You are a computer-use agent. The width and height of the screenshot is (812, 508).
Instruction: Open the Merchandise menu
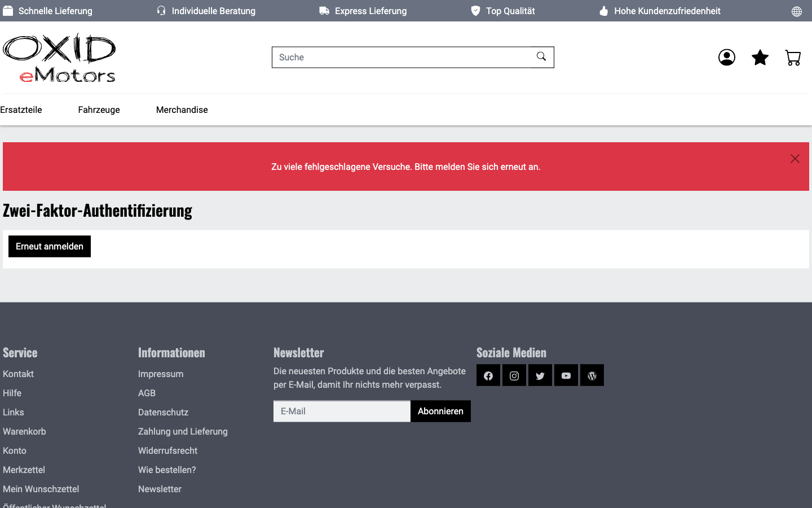182,110
